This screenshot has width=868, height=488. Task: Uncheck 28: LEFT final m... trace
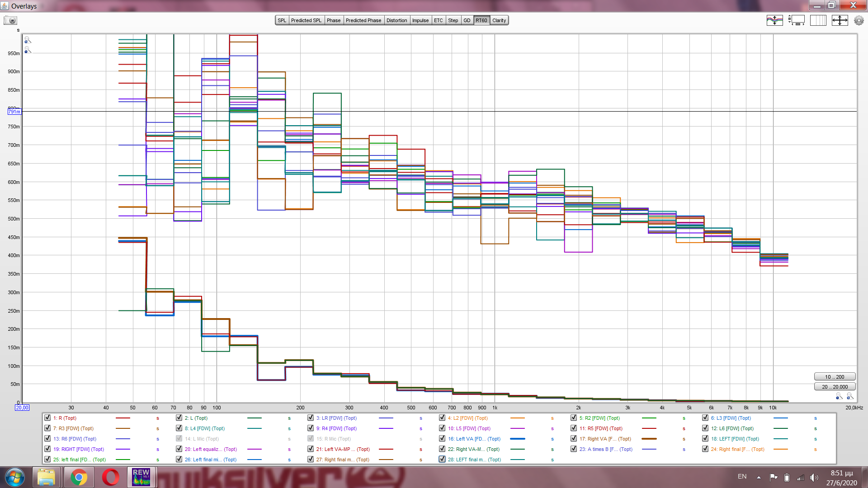point(442,460)
